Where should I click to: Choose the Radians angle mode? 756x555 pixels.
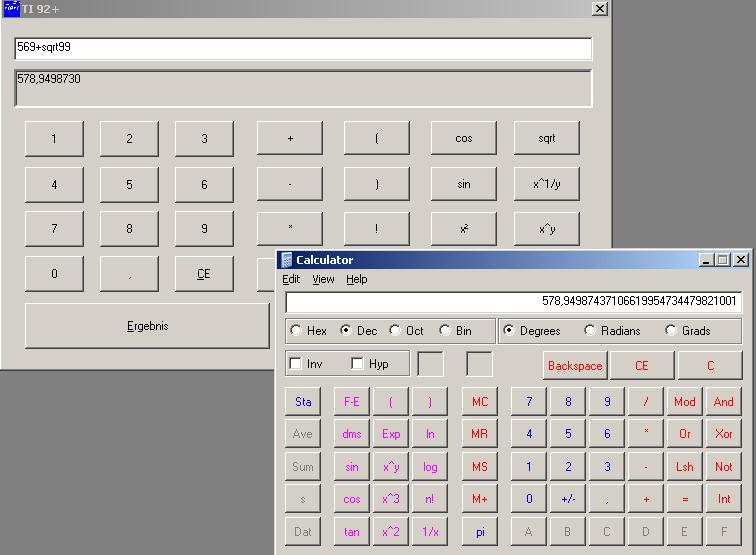pyautogui.click(x=590, y=331)
